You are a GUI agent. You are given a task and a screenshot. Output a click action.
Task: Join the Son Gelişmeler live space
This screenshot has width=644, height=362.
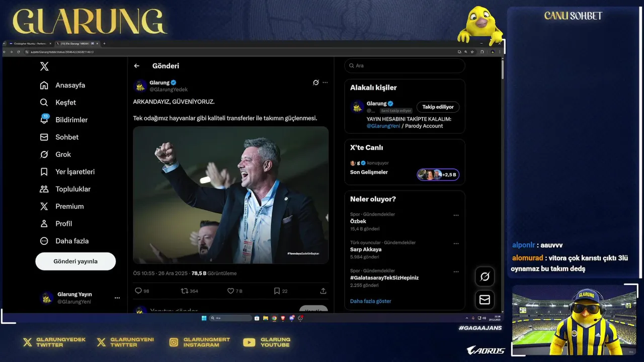pos(369,172)
